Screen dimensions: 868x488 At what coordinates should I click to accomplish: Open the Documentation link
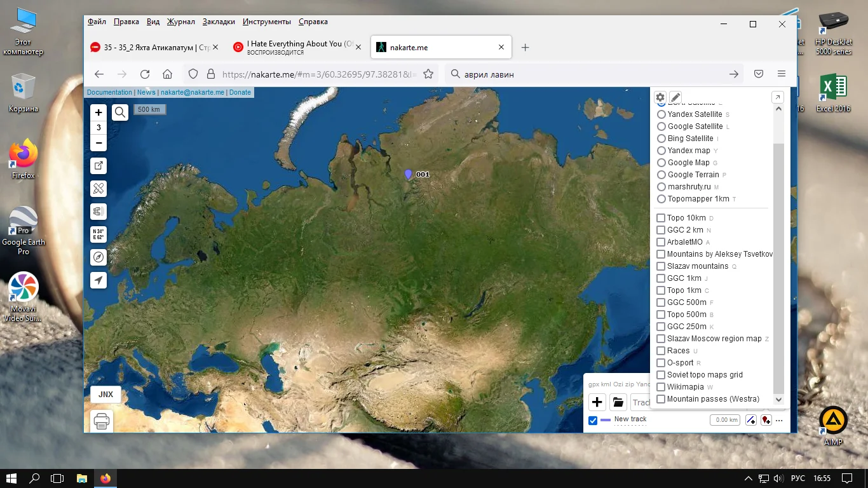(x=109, y=91)
